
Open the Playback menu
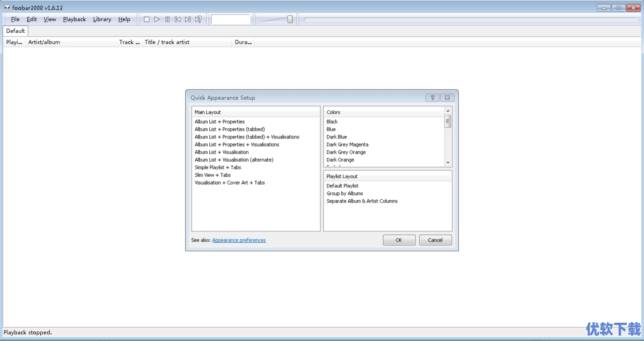(x=75, y=19)
